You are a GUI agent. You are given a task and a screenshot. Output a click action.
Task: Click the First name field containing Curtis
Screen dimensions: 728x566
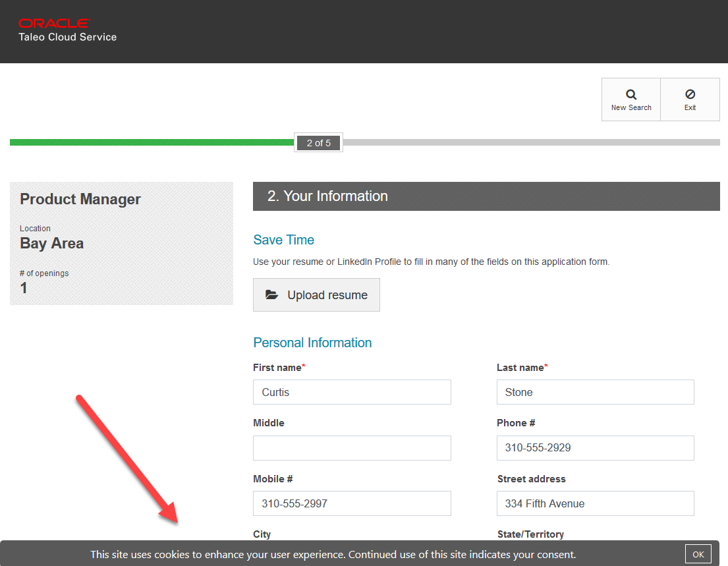(352, 392)
